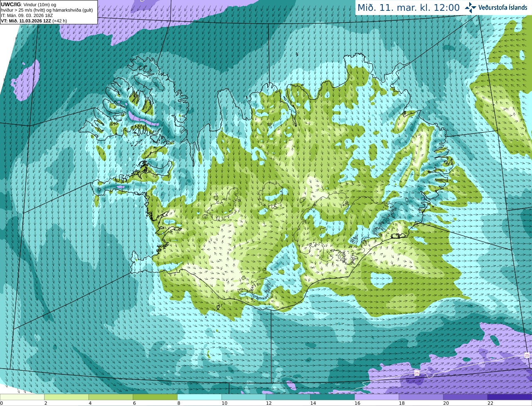Click the legend label '20'

[446, 403]
